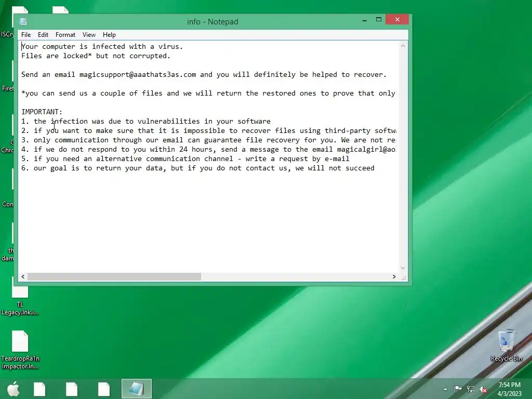Click the vertical scrollbar up arrow
This screenshot has width=532, height=399.
(403, 46)
